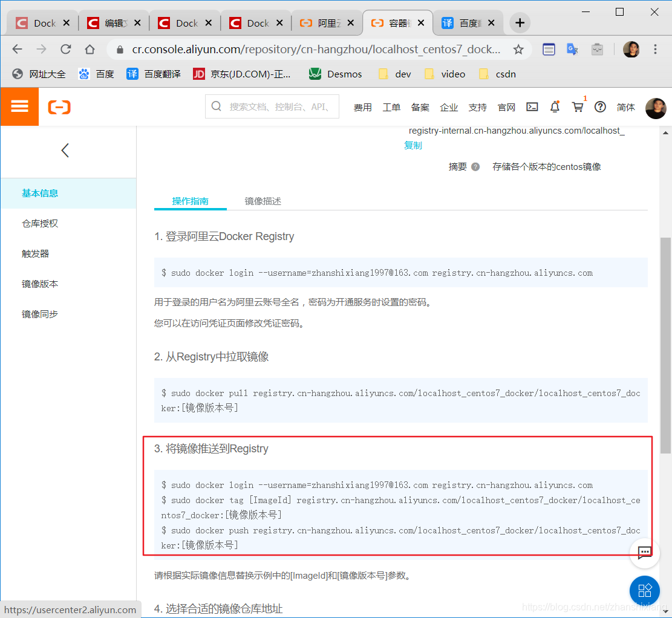
Task: Click browser Back arrow
Action: coord(17,50)
